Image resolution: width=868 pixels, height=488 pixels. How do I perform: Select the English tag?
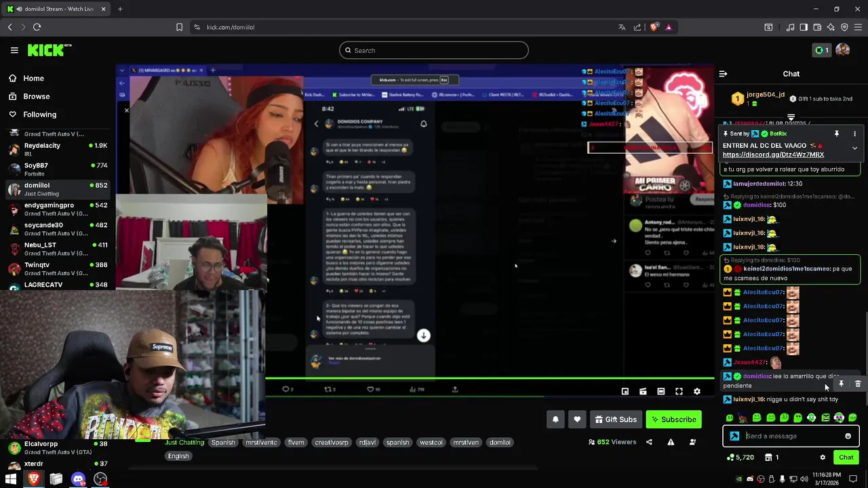[178, 456]
